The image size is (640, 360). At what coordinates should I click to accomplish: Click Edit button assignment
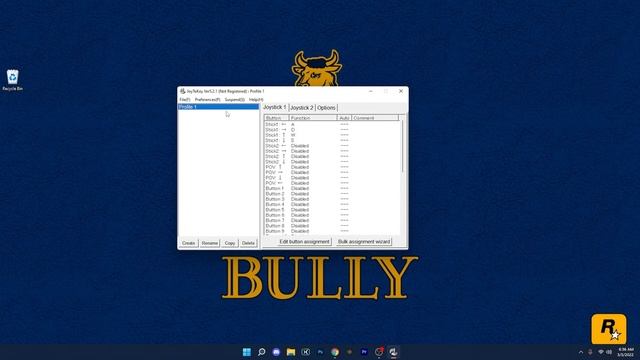[x=304, y=242]
